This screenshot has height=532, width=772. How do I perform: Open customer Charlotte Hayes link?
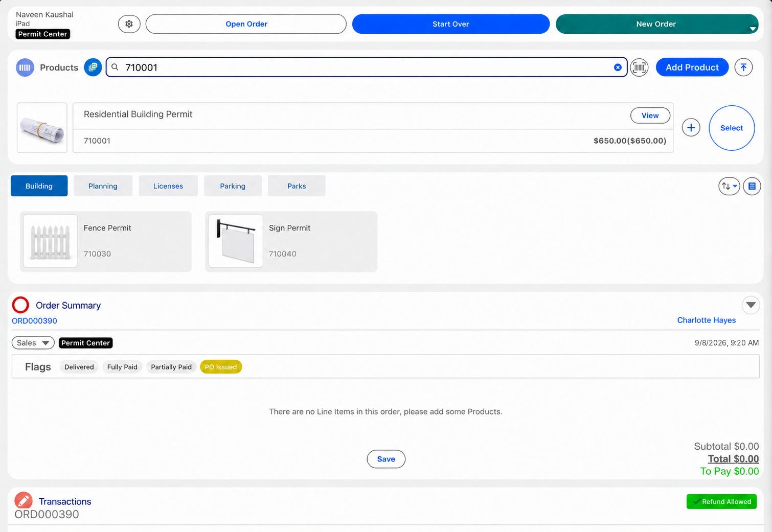707,320
